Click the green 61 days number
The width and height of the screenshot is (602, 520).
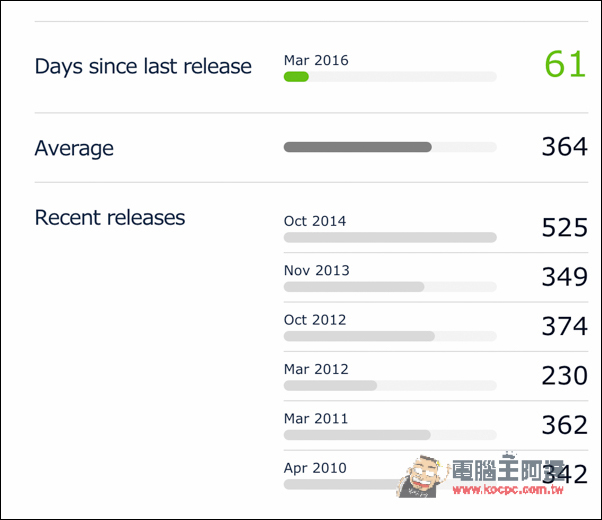tap(565, 64)
